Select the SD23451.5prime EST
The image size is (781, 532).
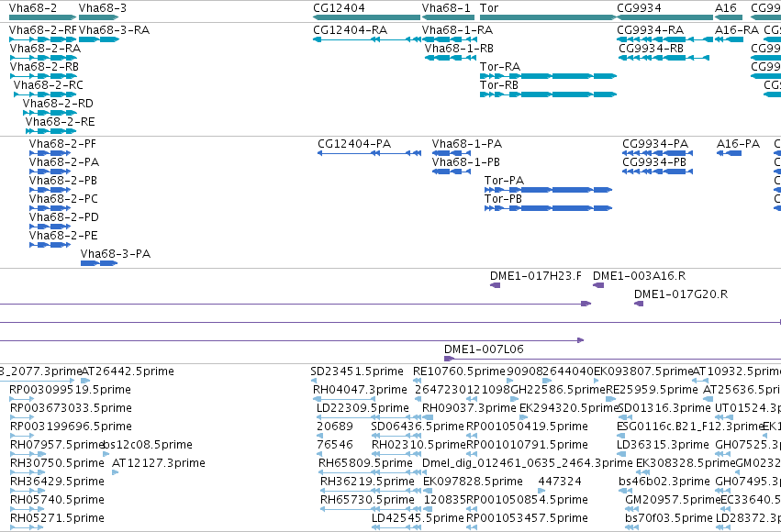[x=313, y=381]
